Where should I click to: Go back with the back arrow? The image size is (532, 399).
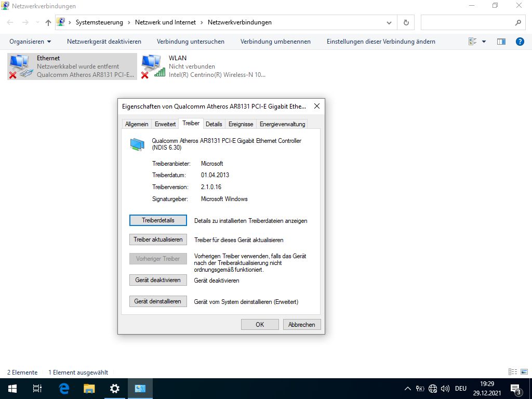(x=10, y=22)
